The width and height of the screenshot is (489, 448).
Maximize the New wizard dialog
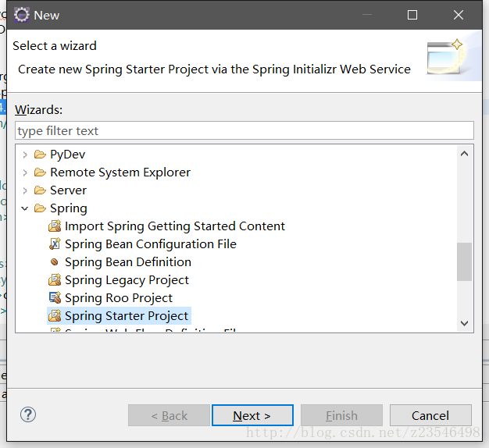[412, 15]
